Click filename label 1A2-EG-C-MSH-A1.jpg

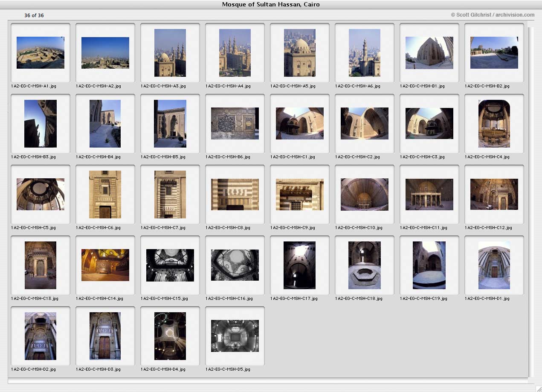(x=34, y=86)
